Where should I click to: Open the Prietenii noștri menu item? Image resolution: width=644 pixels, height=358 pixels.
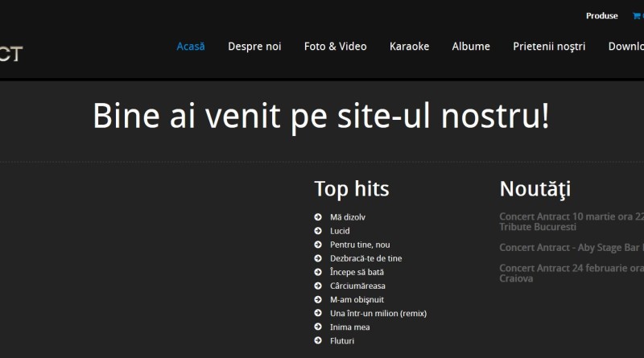(549, 47)
